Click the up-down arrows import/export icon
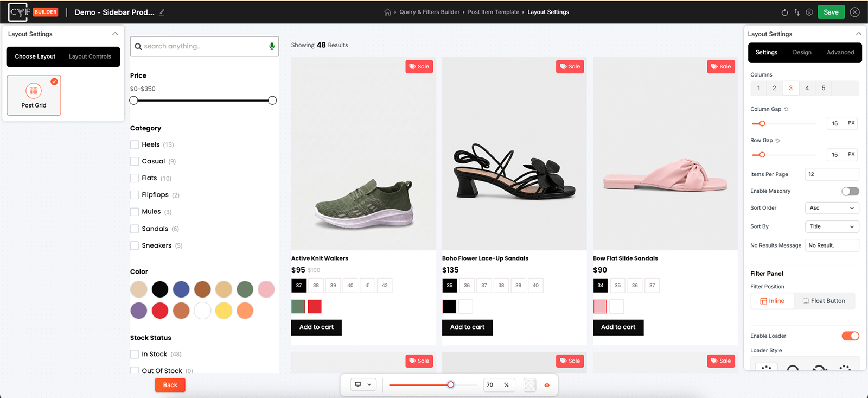868x398 pixels. [797, 12]
